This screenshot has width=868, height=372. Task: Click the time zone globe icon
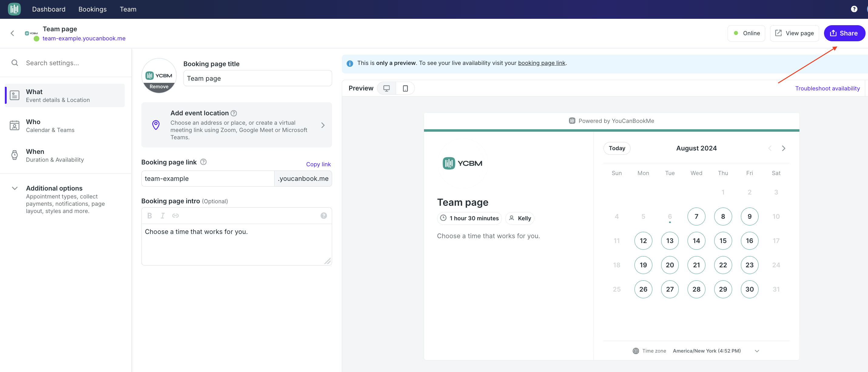coord(635,351)
